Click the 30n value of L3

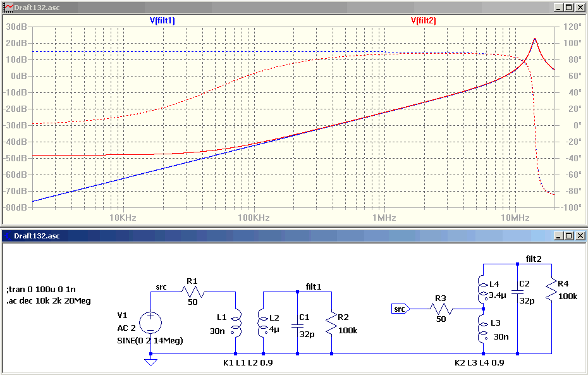pyautogui.click(x=501, y=337)
